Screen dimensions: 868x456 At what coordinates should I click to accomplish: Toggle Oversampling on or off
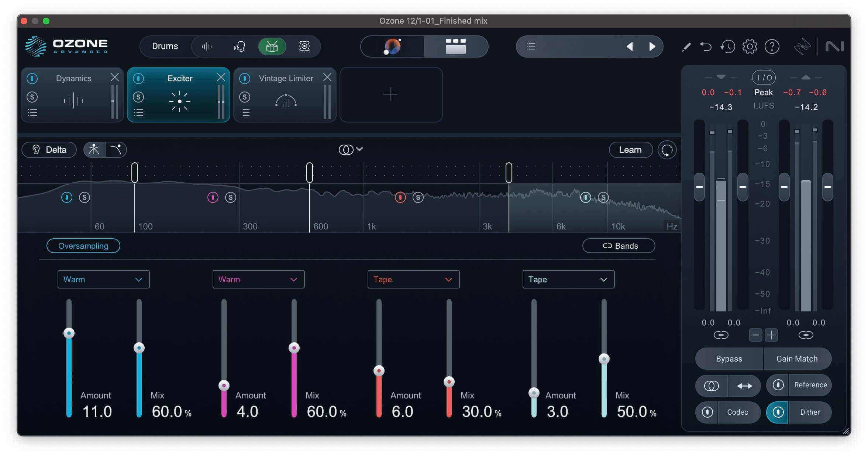click(83, 246)
